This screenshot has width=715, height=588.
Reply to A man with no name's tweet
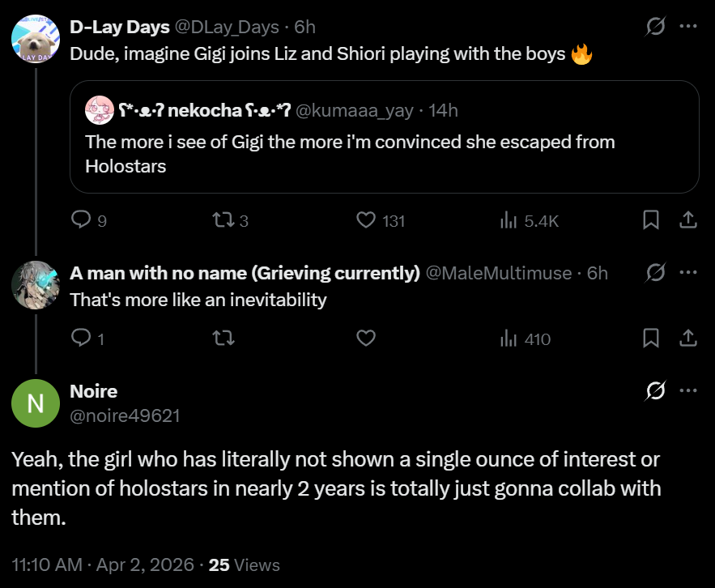point(81,339)
